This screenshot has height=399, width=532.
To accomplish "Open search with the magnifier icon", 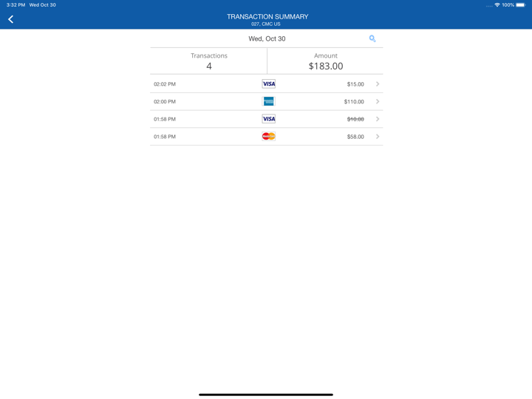I will click(372, 38).
